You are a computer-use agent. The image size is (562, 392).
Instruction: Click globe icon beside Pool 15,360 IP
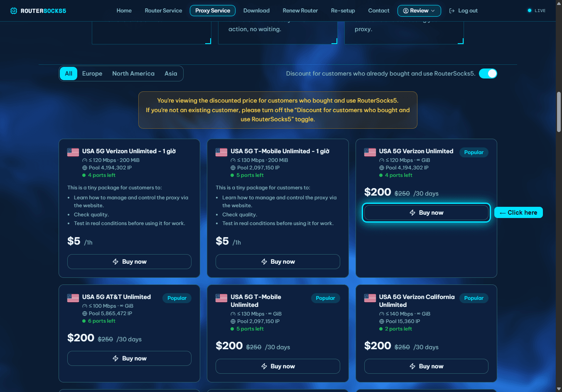click(x=382, y=321)
